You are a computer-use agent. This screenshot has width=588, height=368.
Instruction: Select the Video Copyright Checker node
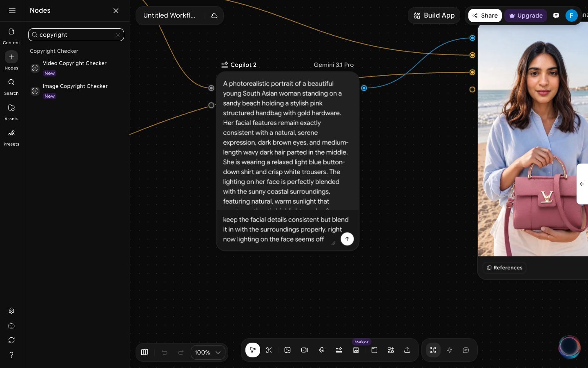tap(76, 68)
